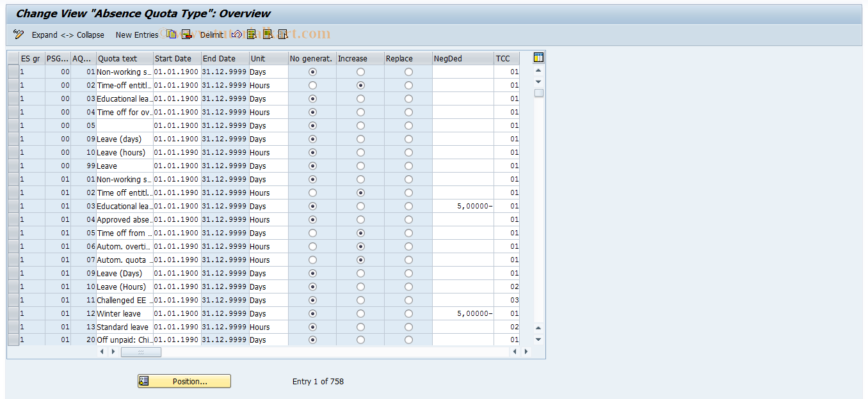Image resolution: width=868 pixels, height=399 pixels.
Task: Select Replace radio for Off unpaid: Chi.. row
Action: pos(409,340)
